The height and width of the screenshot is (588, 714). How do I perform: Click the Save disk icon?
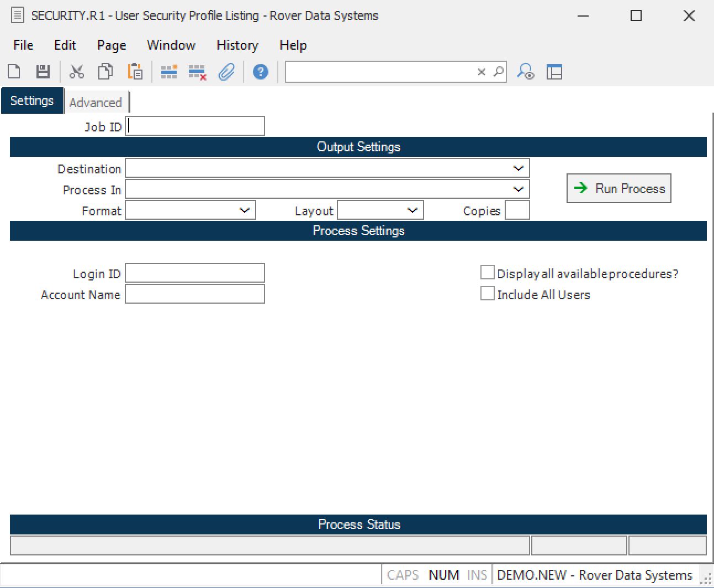(x=43, y=72)
